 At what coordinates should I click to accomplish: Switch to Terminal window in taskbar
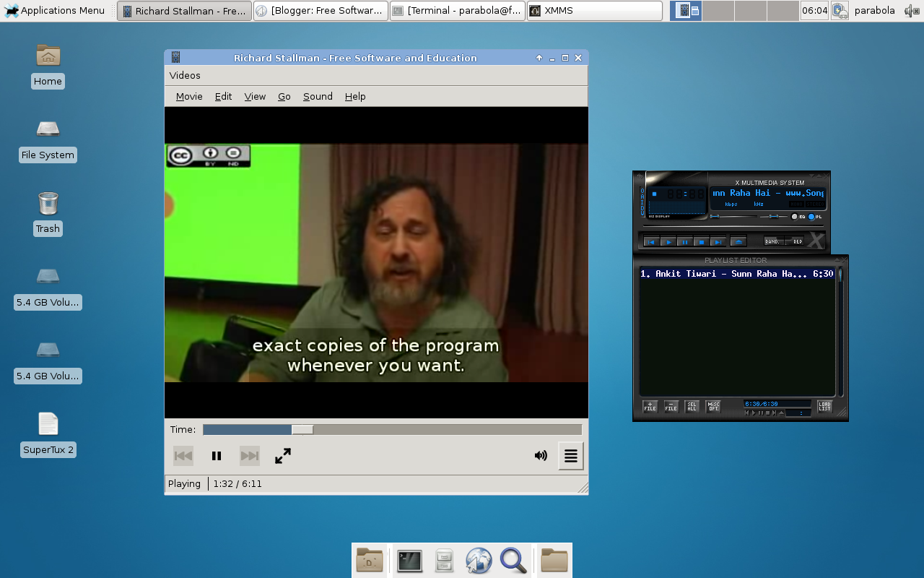458,11
